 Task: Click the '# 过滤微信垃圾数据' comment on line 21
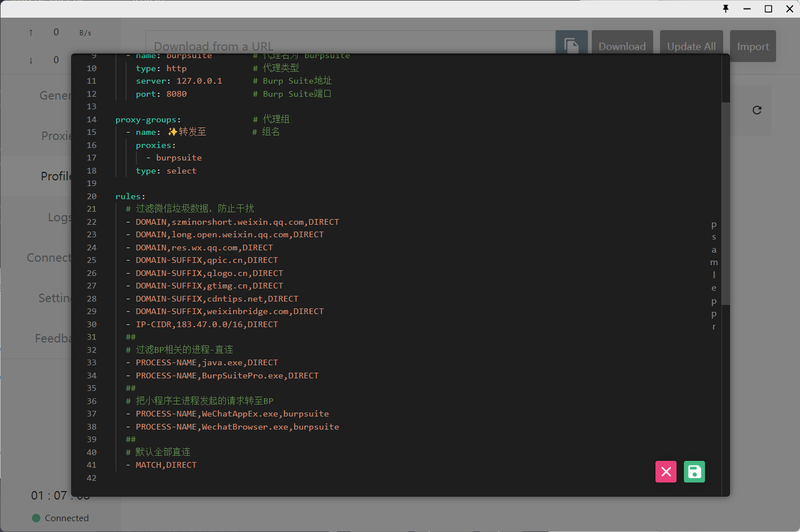coord(190,209)
